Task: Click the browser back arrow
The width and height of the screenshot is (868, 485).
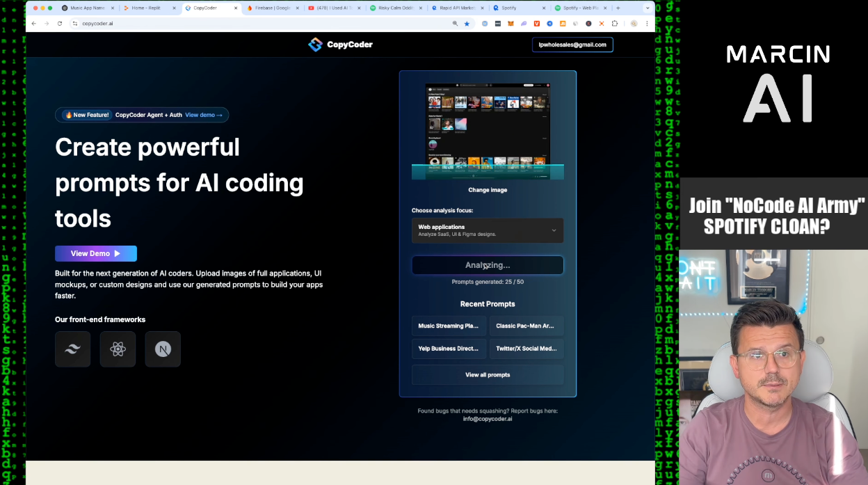Action: coord(33,23)
